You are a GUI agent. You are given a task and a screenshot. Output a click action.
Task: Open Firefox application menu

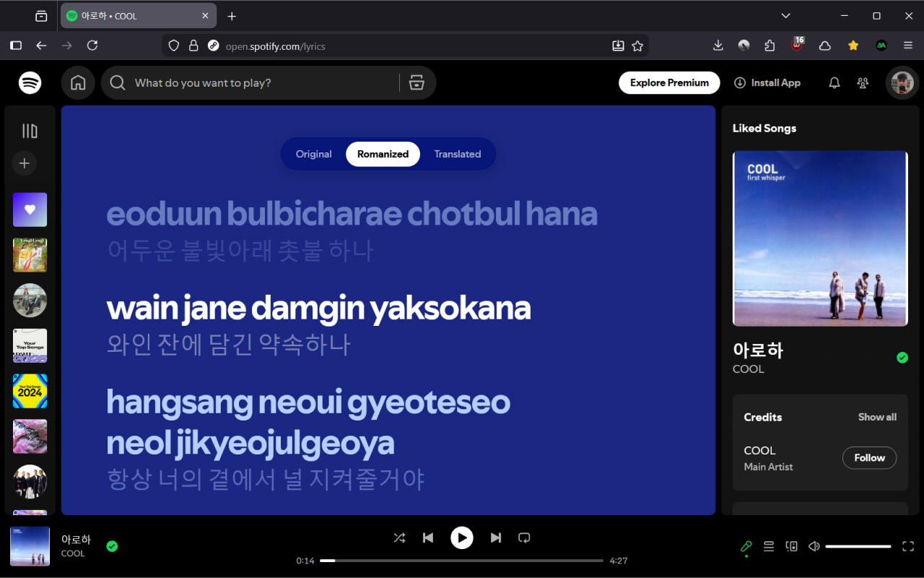[x=908, y=46]
